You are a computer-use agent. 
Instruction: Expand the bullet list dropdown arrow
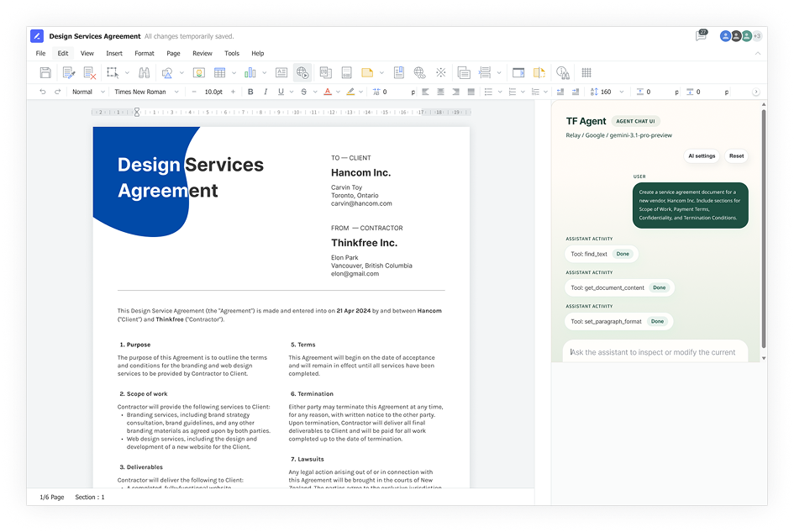tap(500, 92)
